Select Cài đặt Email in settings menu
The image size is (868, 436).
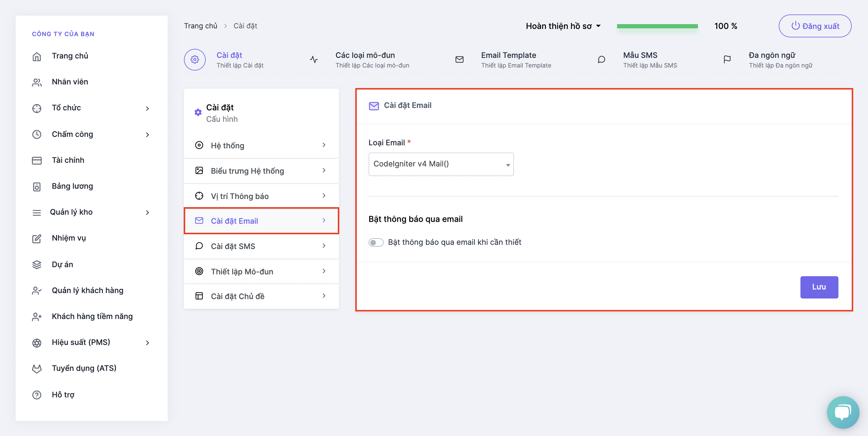[261, 221]
